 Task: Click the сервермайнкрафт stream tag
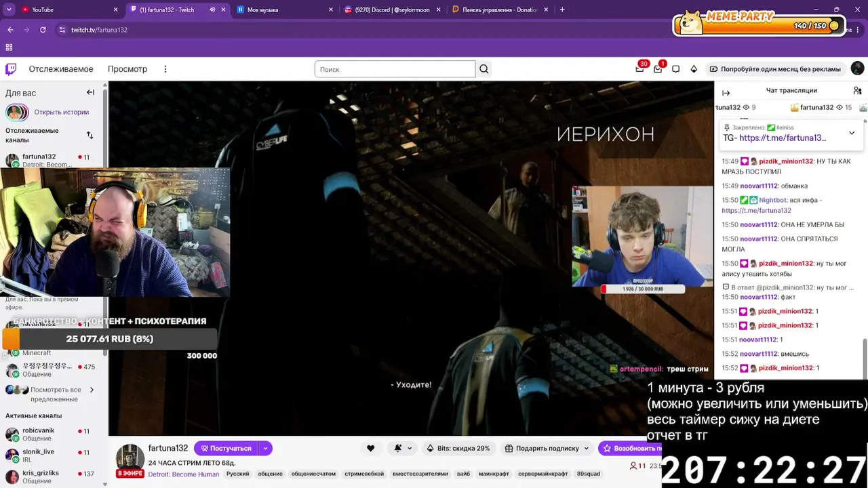point(543,474)
